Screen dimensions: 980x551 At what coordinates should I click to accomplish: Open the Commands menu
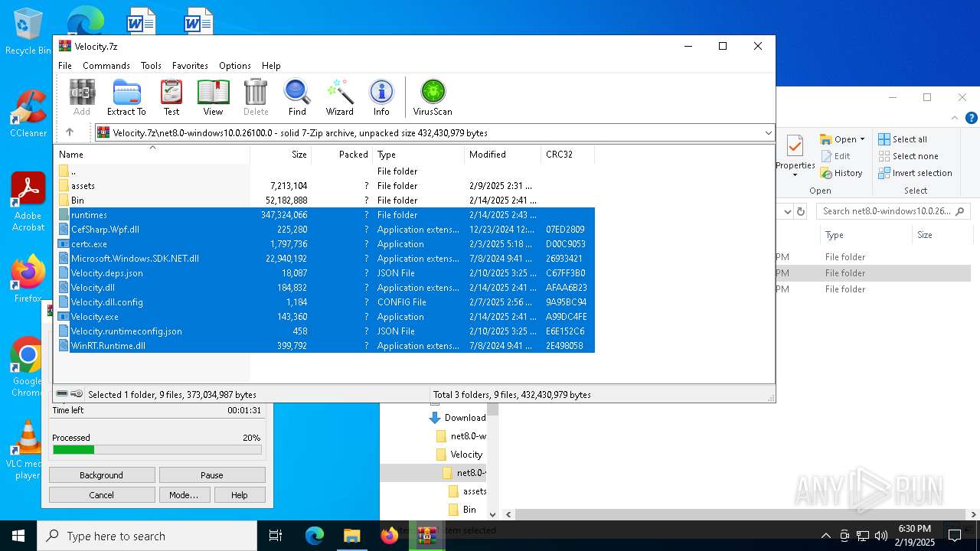pyautogui.click(x=106, y=66)
